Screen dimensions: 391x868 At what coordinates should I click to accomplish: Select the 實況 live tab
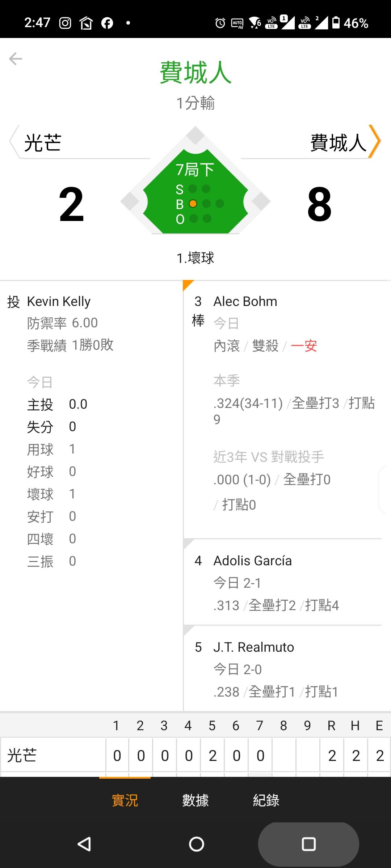(x=125, y=800)
